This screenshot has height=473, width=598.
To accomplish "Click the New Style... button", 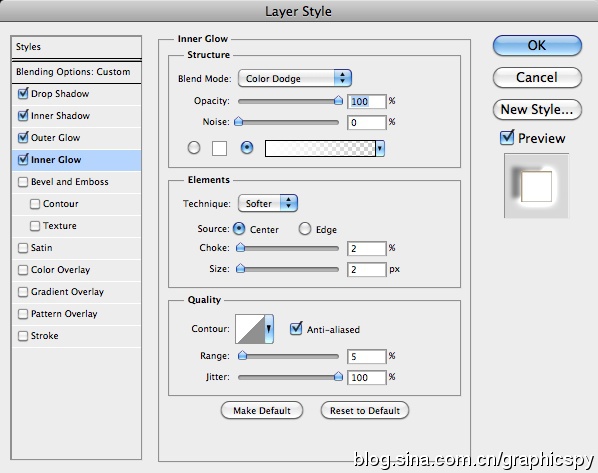I will [x=537, y=109].
